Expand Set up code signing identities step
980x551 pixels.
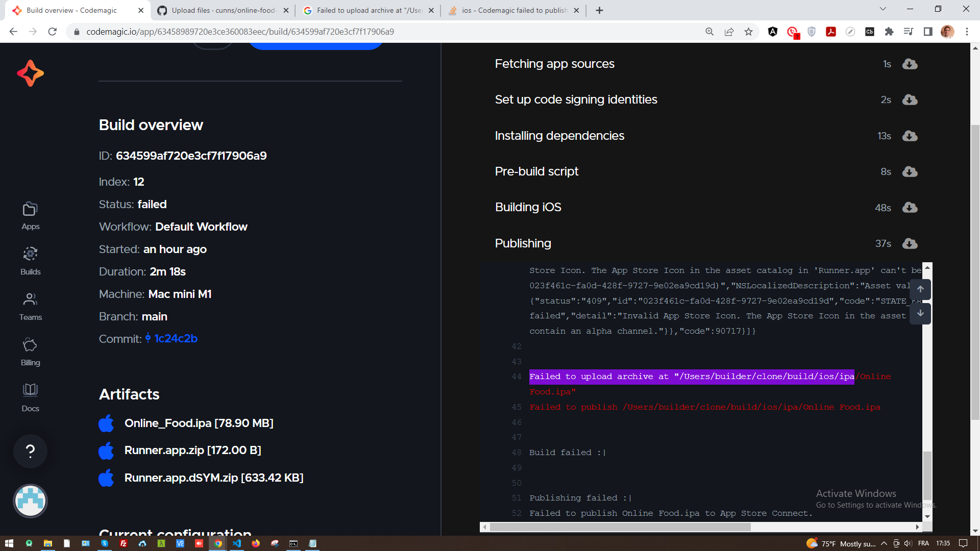coord(576,99)
